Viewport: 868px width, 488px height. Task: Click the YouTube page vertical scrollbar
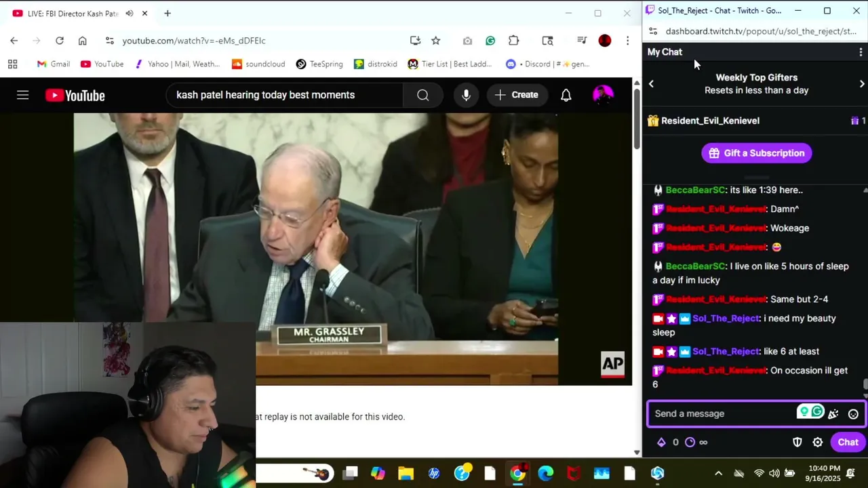tap(637, 119)
